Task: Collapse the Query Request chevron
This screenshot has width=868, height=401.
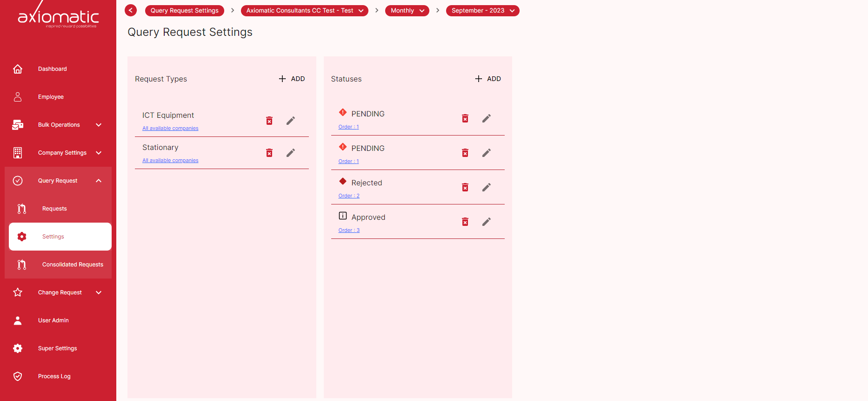Action: [99, 181]
